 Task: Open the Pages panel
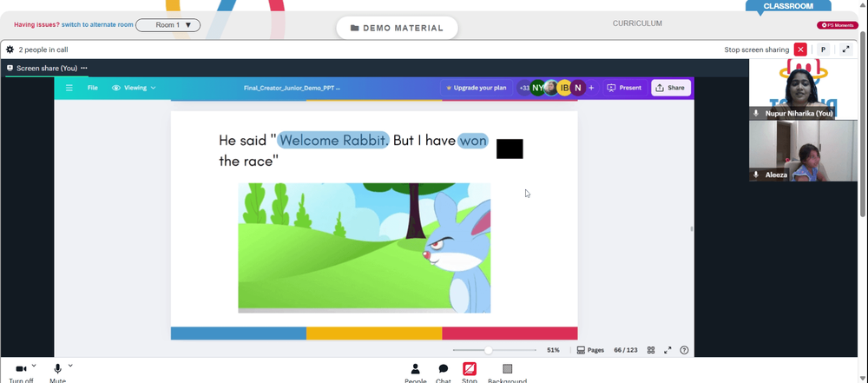[590, 350]
